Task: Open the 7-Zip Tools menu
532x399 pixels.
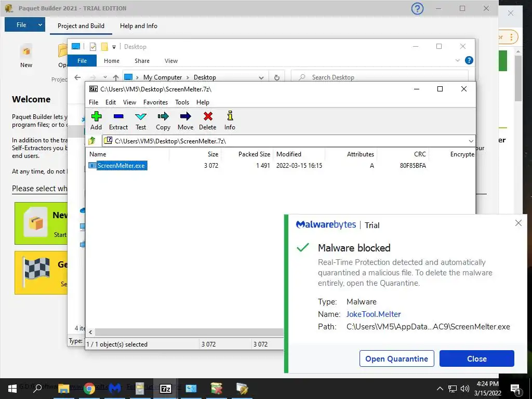Action: pyautogui.click(x=182, y=102)
